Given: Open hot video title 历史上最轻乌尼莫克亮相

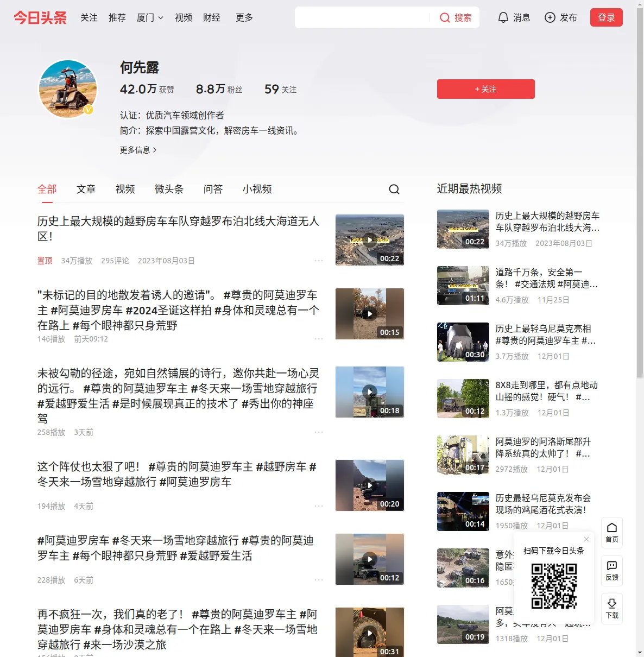Looking at the screenshot, I should (546, 334).
